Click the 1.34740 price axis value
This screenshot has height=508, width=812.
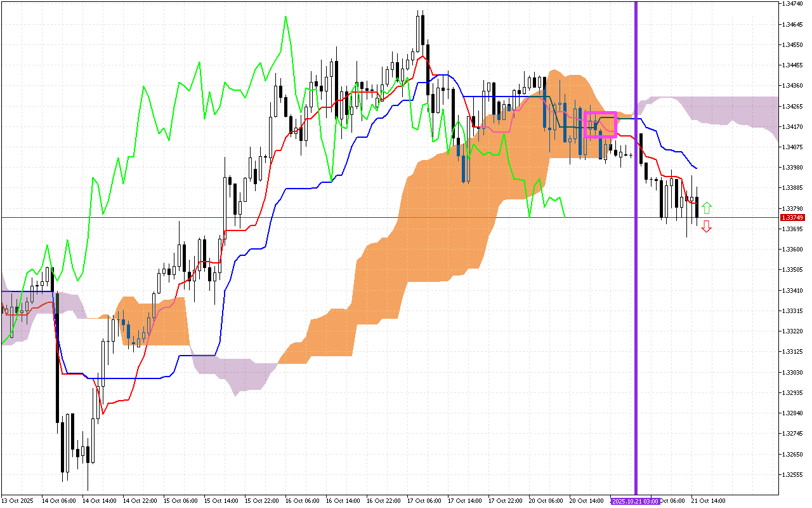tap(792, 5)
